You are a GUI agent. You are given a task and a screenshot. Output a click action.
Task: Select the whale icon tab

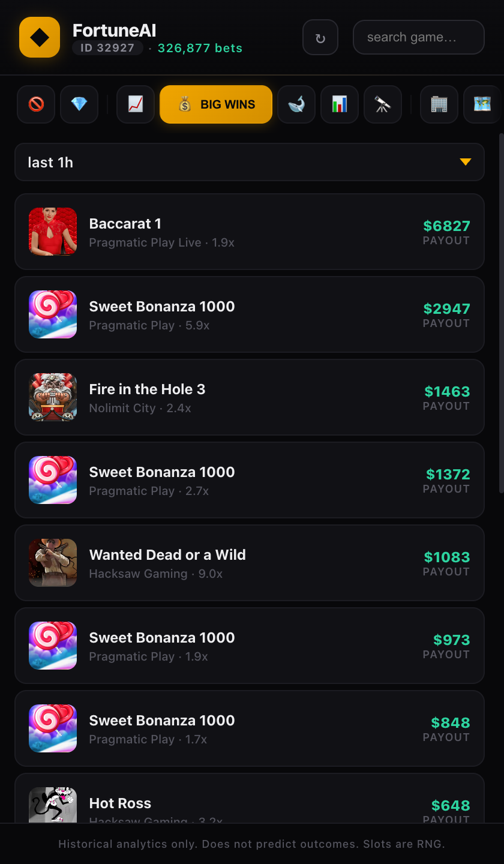coord(296,104)
